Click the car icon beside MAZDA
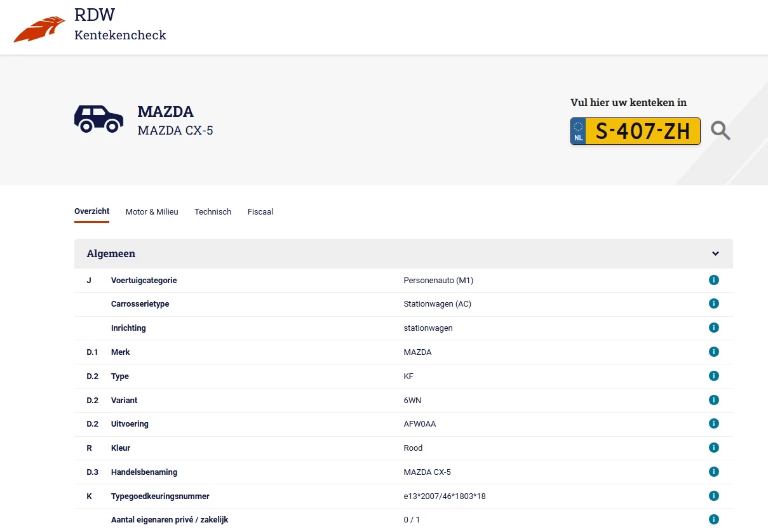This screenshot has width=768, height=532. [x=98, y=119]
